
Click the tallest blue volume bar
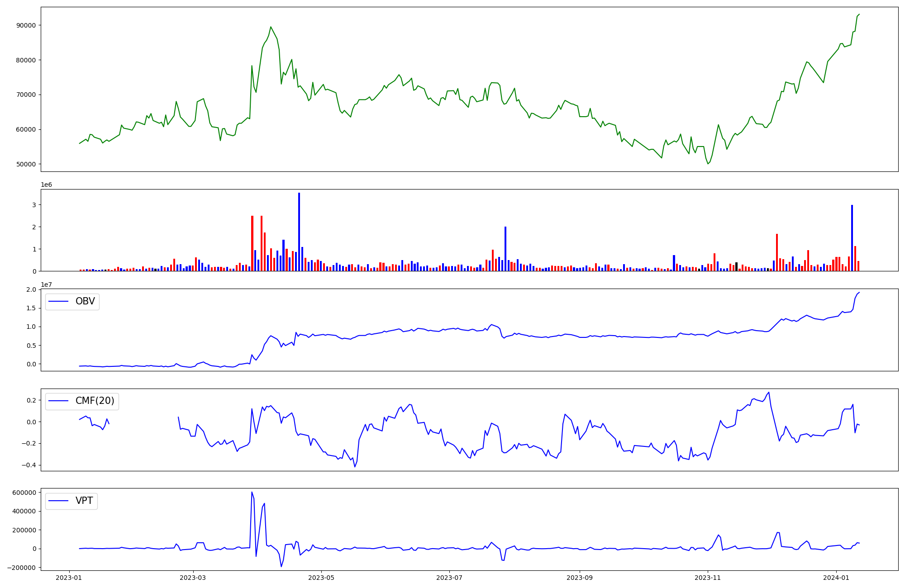[299, 232]
